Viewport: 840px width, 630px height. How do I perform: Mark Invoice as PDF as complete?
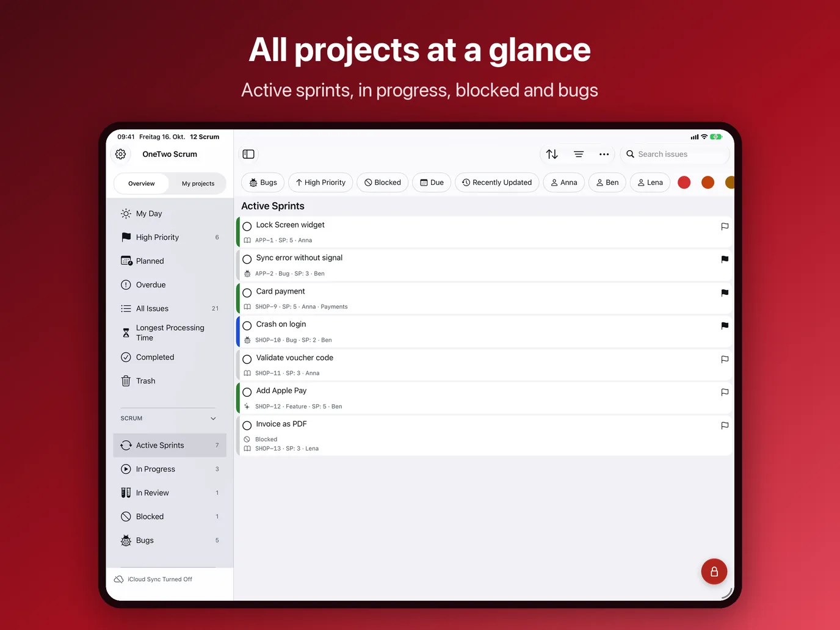pyautogui.click(x=247, y=425)
